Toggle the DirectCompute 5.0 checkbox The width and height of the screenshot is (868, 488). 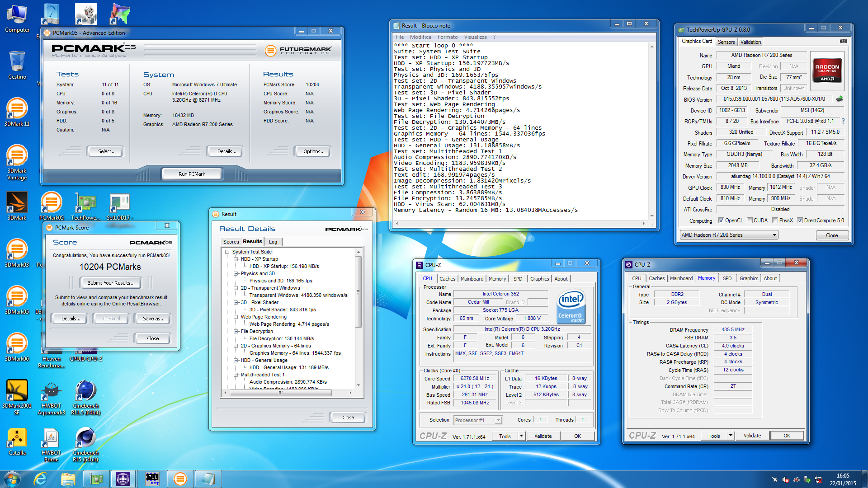[800, 221]
